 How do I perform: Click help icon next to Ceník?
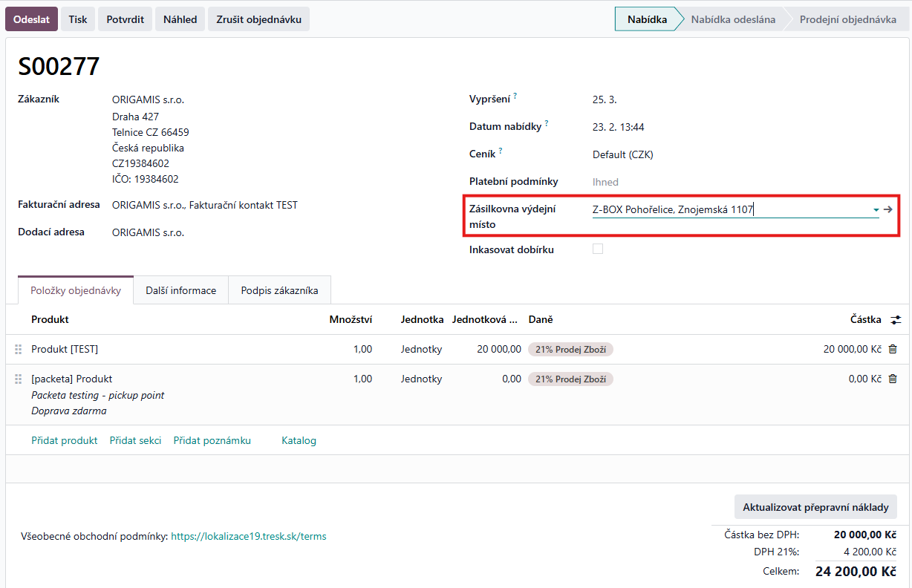tap(501, 151)
